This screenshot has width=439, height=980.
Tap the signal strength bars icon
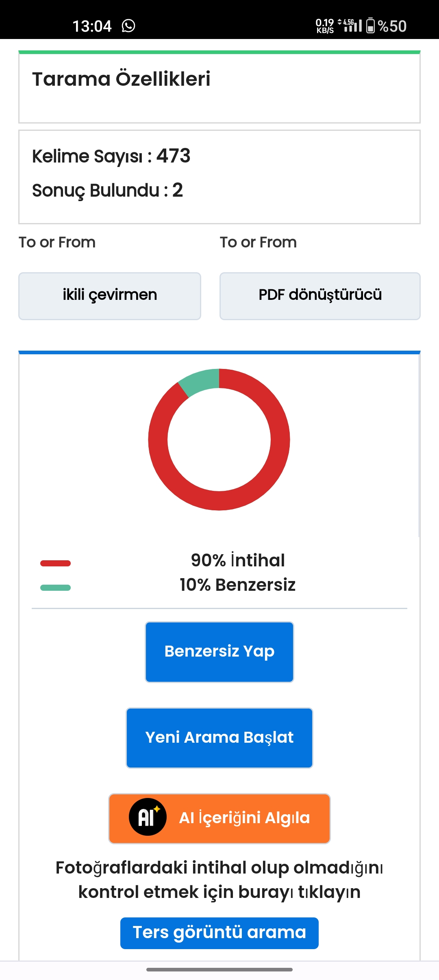[x=353, y=26]
